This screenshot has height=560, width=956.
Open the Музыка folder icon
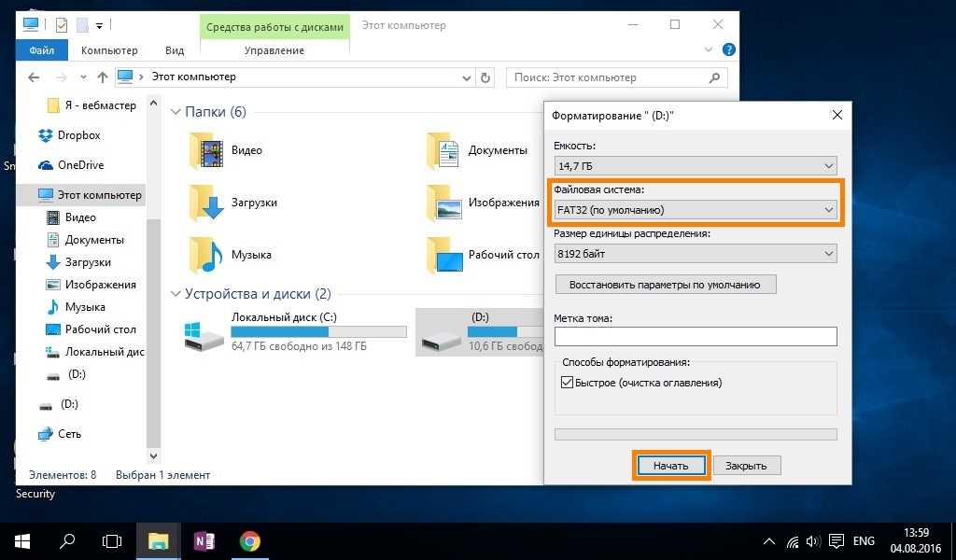click(206, 254)
